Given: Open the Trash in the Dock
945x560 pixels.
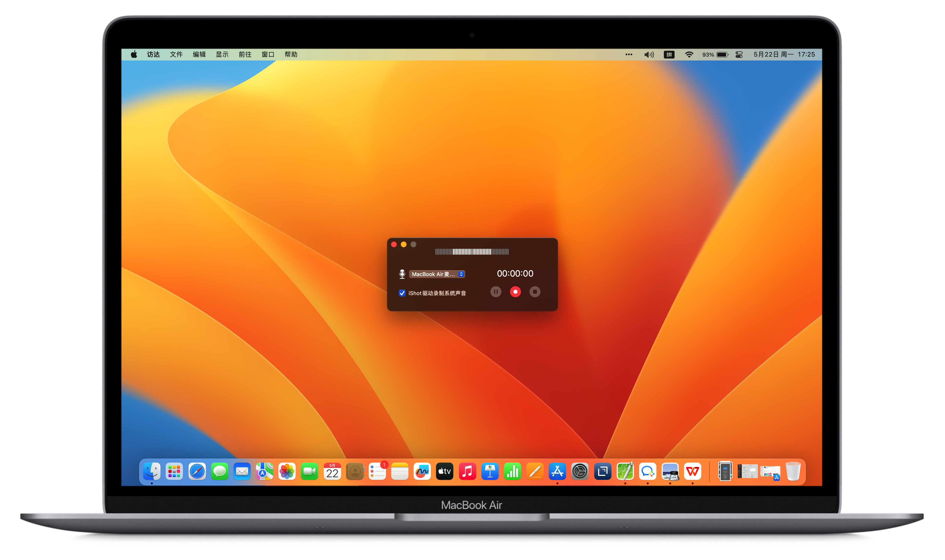Looking at the screenshot, I should coord(793,471).
